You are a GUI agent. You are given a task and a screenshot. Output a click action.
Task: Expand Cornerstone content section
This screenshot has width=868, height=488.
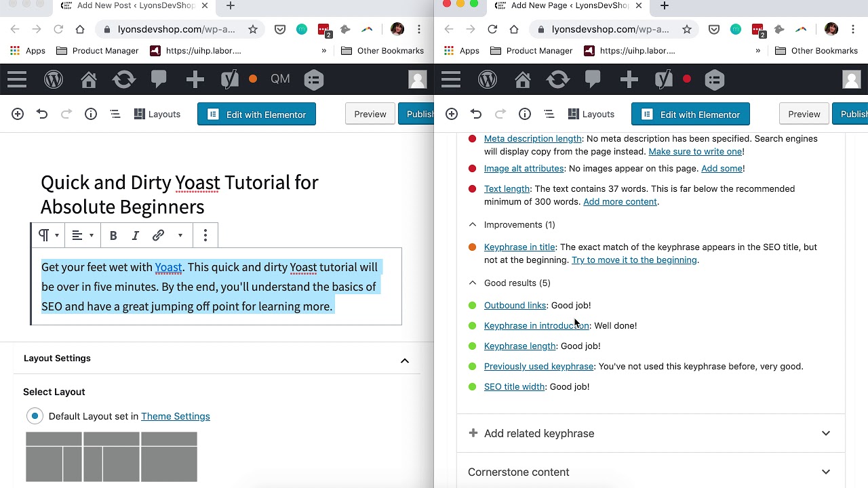[x=650, y=472]
